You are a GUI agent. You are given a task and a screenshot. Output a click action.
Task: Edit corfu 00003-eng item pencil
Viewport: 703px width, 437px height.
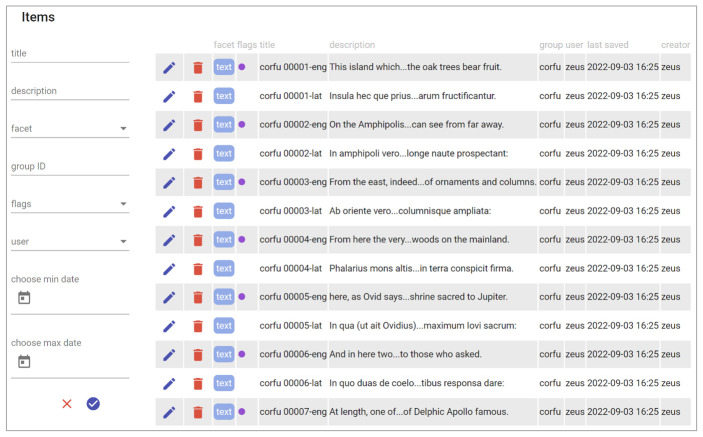point(169,182)
